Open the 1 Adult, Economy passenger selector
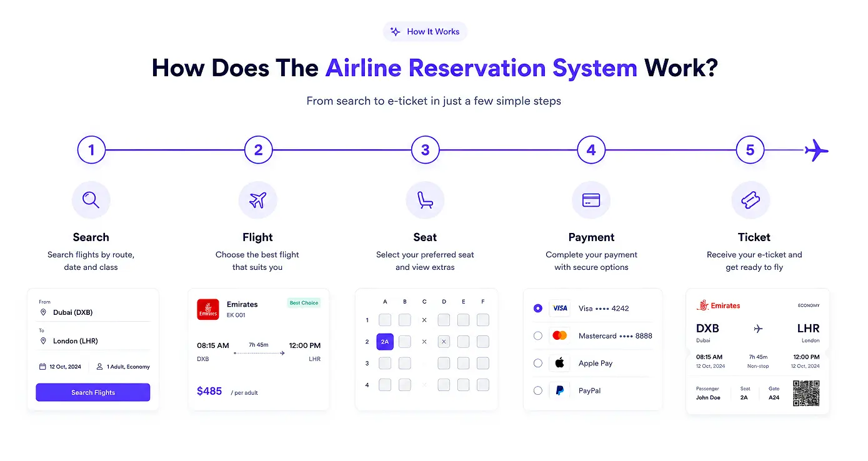The width and height of the screenshot is (868, 461). 123,367
